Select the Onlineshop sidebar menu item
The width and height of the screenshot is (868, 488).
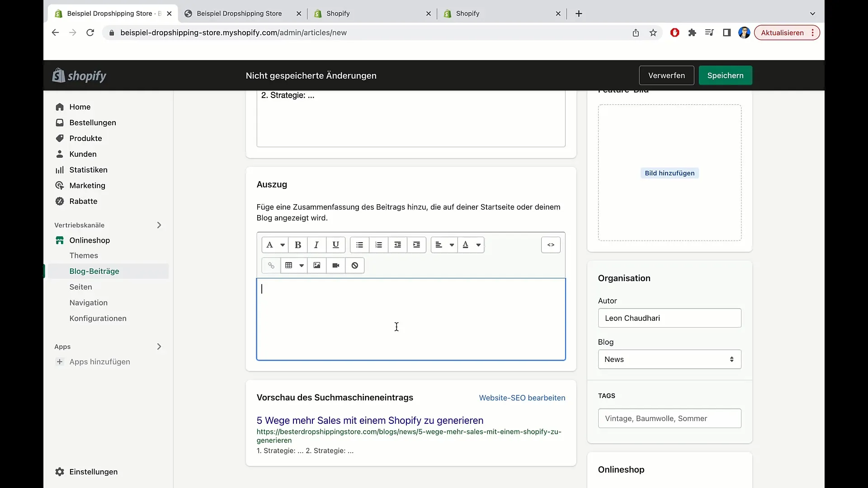90,239
